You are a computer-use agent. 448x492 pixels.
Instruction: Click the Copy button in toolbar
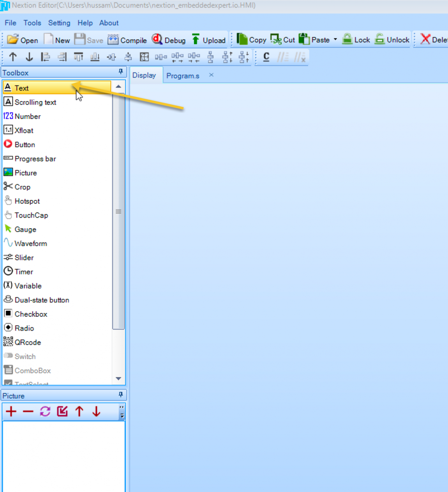click(x=251, y=39)
